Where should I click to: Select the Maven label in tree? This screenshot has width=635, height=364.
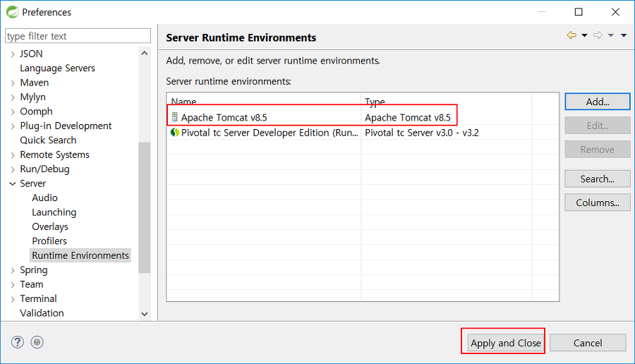point(35,83)
